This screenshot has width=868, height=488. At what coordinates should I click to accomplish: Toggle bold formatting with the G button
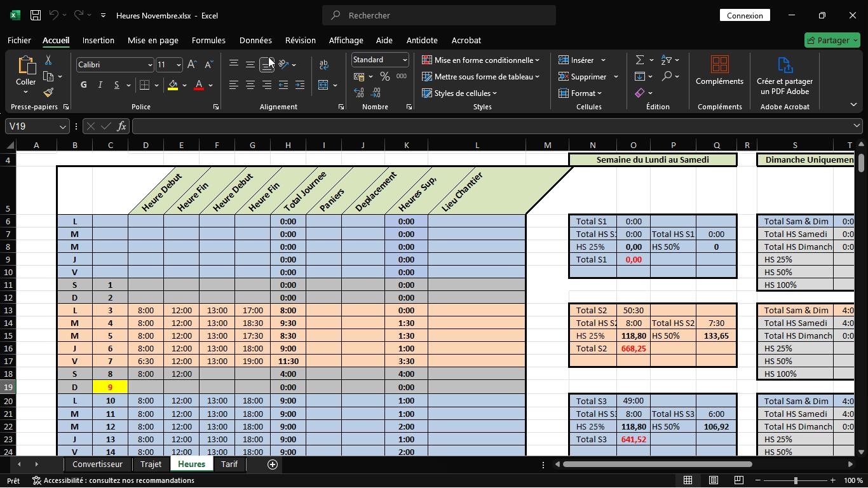83,85
